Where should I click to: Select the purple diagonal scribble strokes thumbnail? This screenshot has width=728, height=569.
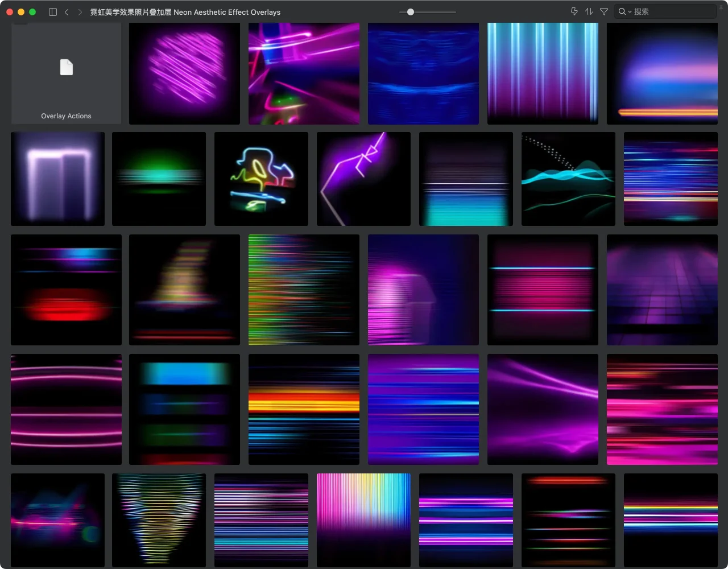click(184, 73)
